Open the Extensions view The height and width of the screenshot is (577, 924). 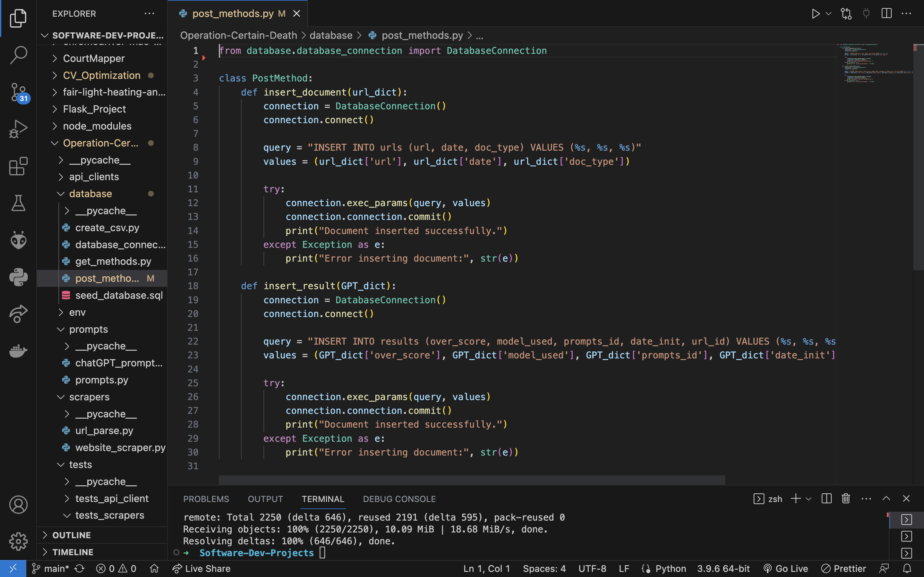coord(18,166)
